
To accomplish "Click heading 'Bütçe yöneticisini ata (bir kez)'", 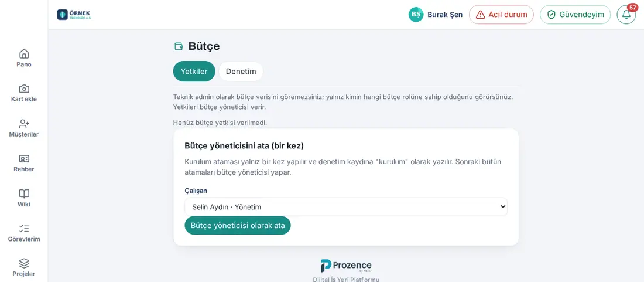I will 244,145.
